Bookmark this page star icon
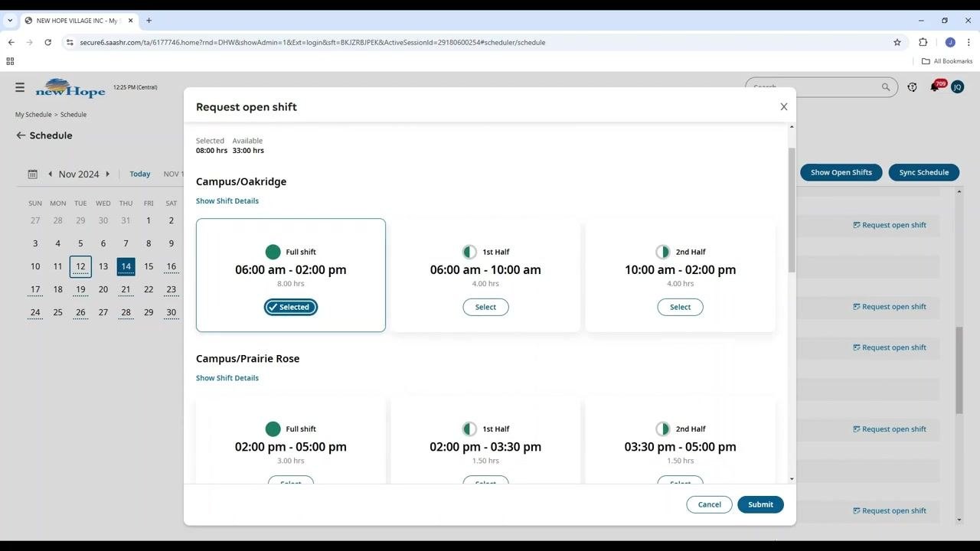The image size is (980, 551). [897, 42]
